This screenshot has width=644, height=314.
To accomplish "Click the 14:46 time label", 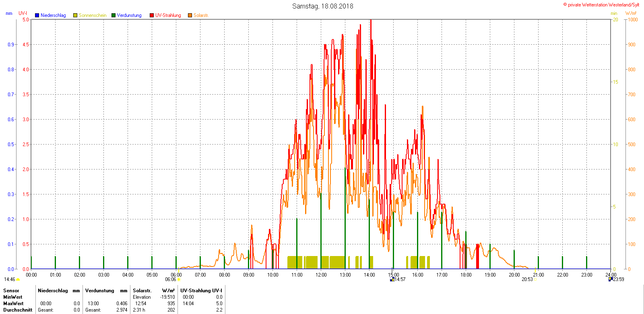I will click(x=10, y=279).
